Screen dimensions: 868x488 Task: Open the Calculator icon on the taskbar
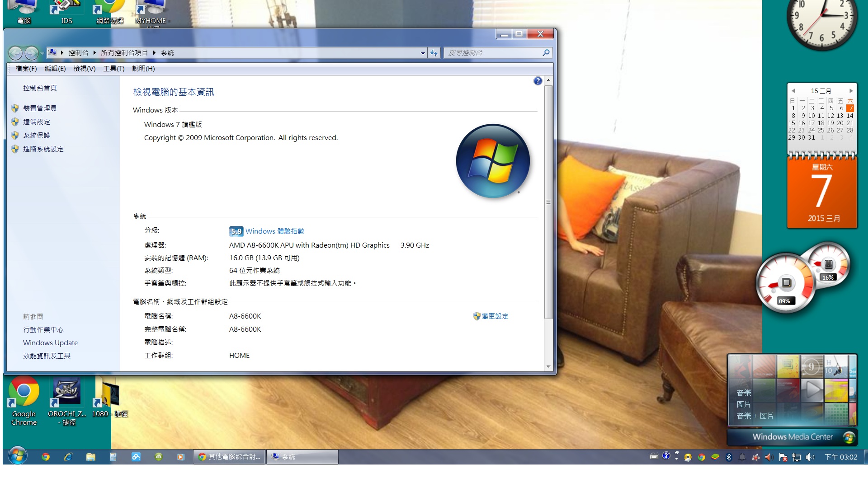coord(113,457)
